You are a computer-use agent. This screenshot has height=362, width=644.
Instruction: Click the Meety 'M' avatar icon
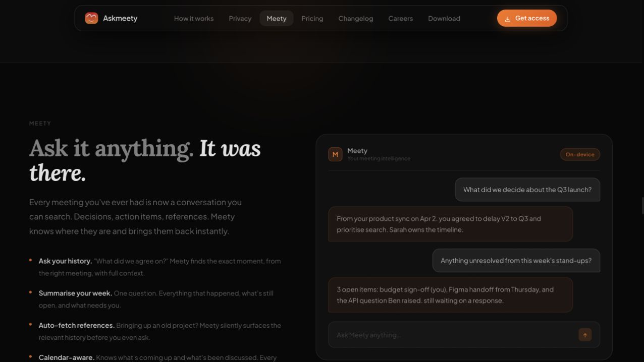335,154
